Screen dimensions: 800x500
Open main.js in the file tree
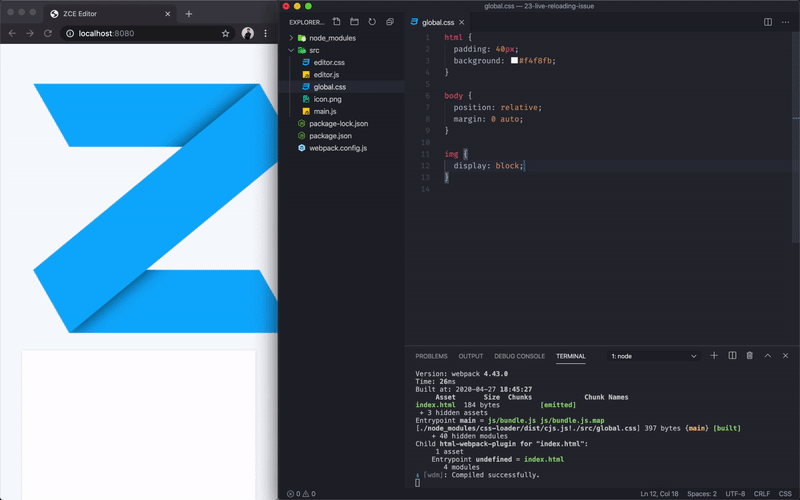[324, 111]
